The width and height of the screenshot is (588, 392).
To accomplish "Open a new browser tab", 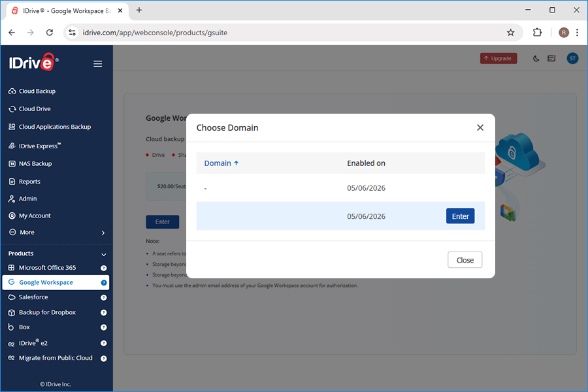I will point(139,10).
